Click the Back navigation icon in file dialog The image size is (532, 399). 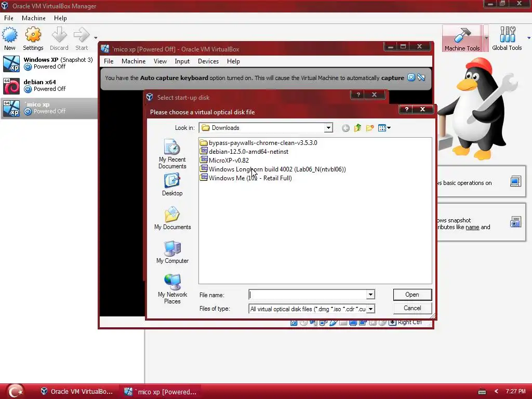click(345, 128)
